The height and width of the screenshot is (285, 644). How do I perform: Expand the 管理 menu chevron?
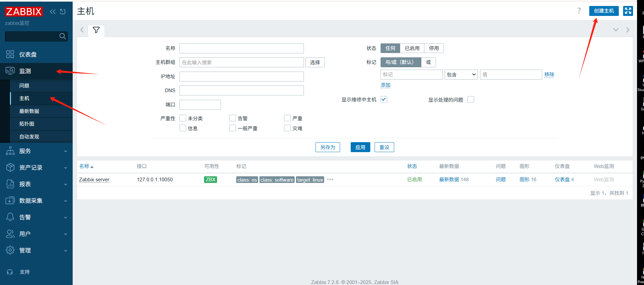click(65, 251)
